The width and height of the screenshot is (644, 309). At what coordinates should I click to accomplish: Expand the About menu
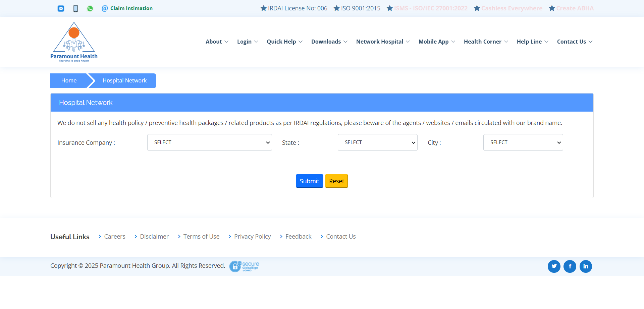click(217, 42)
